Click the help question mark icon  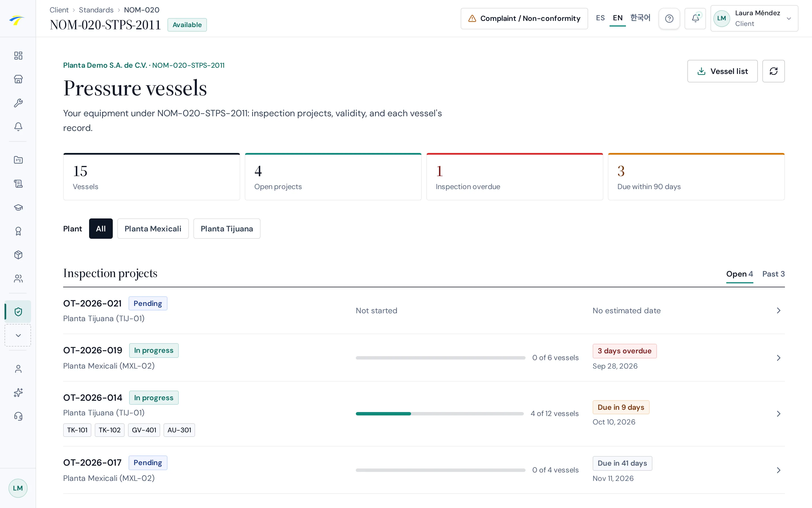[669, 18]
